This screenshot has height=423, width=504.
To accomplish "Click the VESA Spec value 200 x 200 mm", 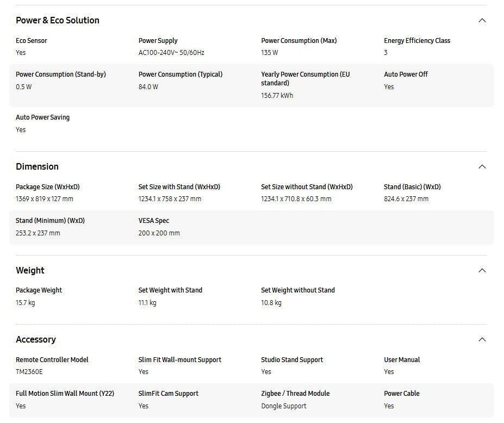I will (159, 233).
